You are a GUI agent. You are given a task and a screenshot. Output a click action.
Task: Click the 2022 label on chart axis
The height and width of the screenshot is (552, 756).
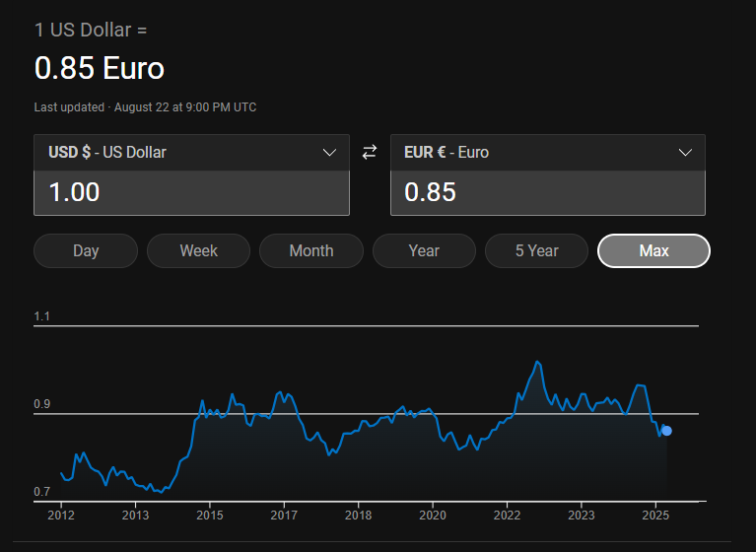507,516
